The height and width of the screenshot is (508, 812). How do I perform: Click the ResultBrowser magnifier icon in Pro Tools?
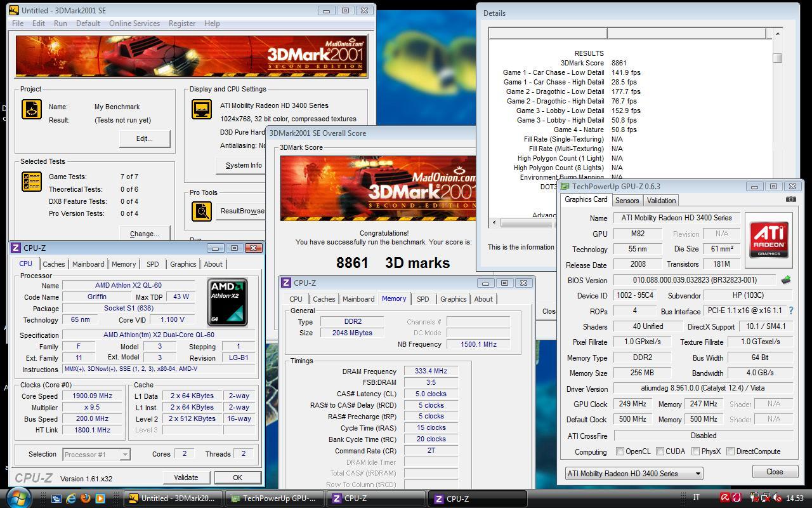point(202,211)
